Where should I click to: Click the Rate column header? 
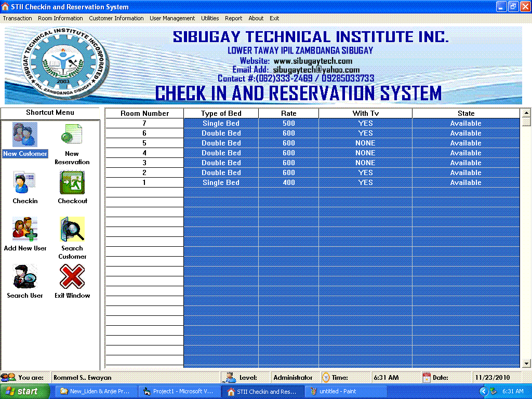point(289,113)
